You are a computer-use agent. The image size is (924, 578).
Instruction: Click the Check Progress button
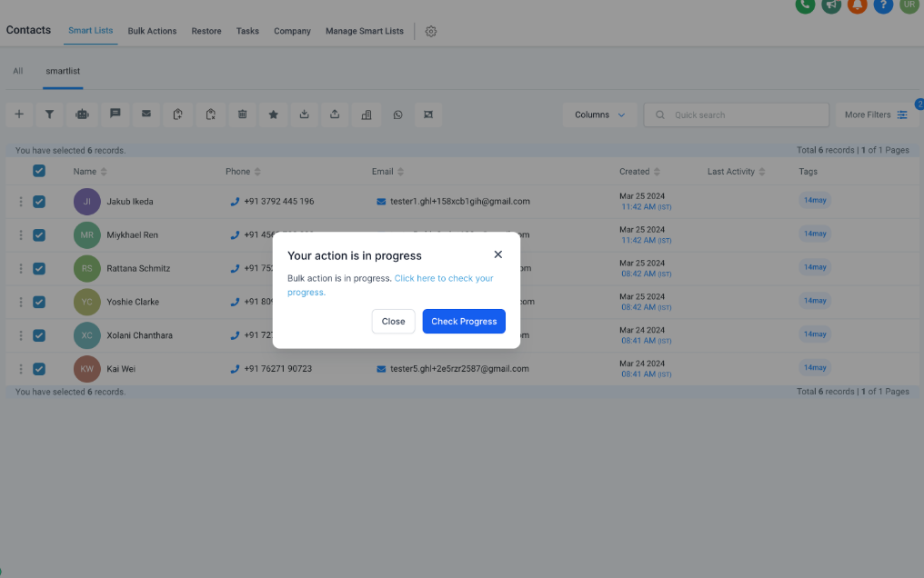point(464,322)
